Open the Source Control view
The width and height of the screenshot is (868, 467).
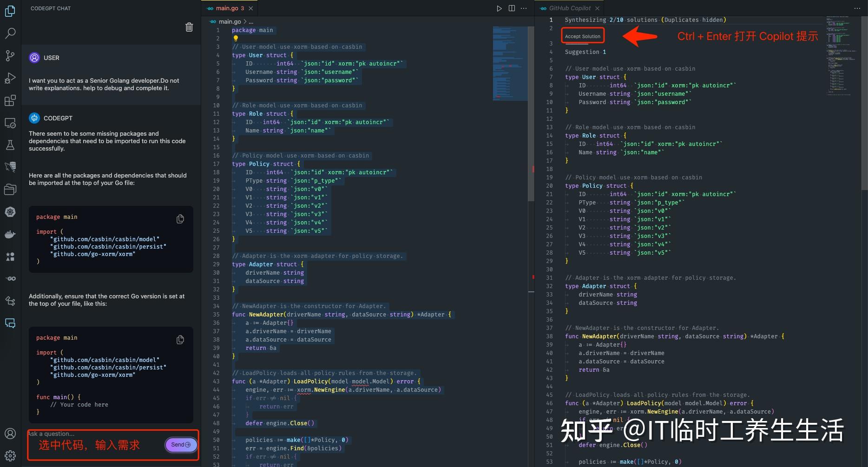pyautogui.click(x=11, y=55)
